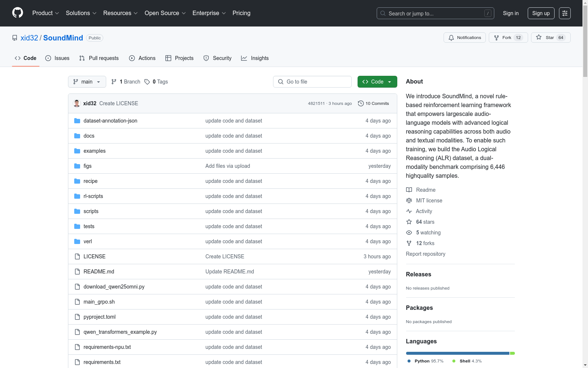This screenshot has width=588, height=368.
Task: Click the figs folder icon
Action: pyautogui.click(x=77, y=166)
